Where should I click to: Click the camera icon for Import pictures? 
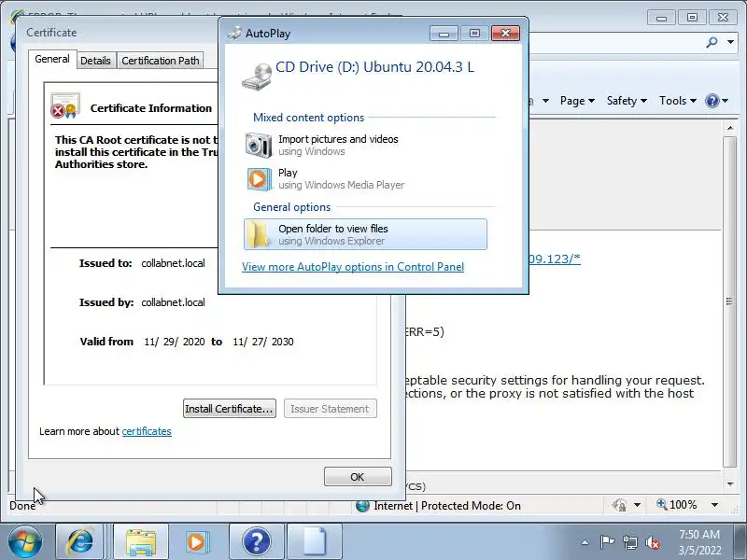click(x=259, y=146)
